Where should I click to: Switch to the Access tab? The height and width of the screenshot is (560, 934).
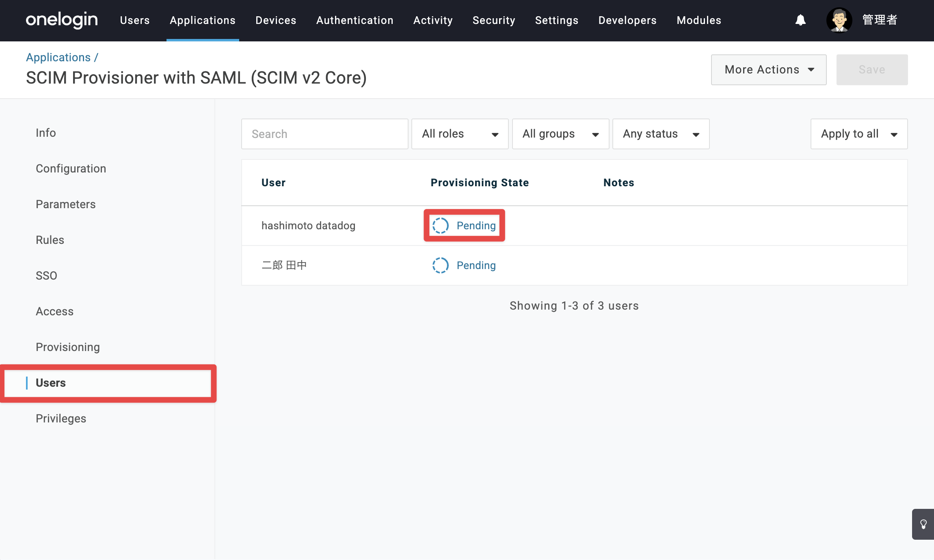pos(54,311)
